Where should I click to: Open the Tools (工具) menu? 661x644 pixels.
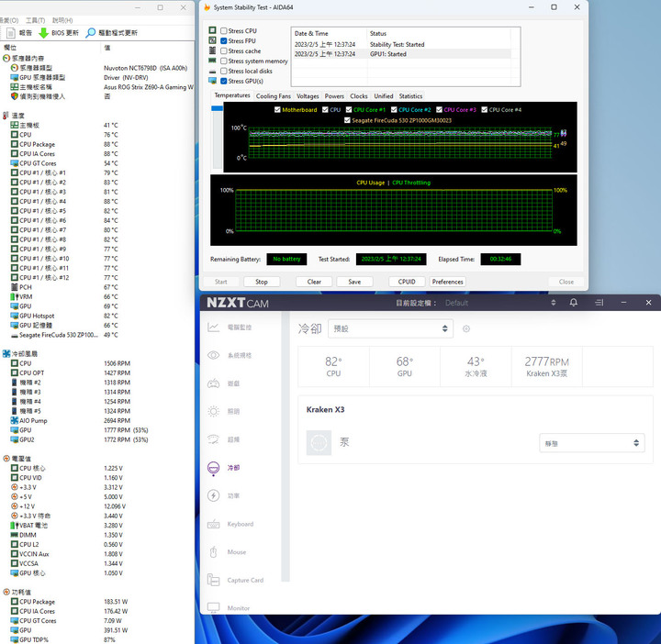[36, 20]
